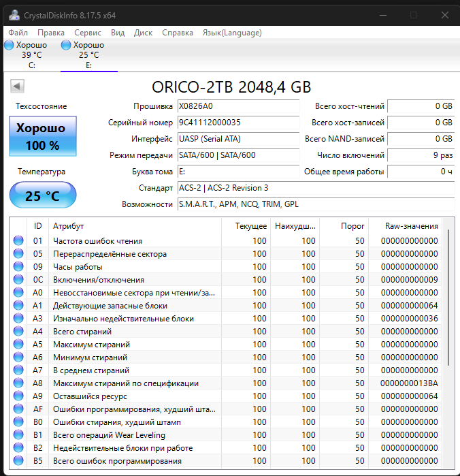The width and height of the screenshot is (460, 476).
Task: Click the serial number field
Action: pos(237,123)
